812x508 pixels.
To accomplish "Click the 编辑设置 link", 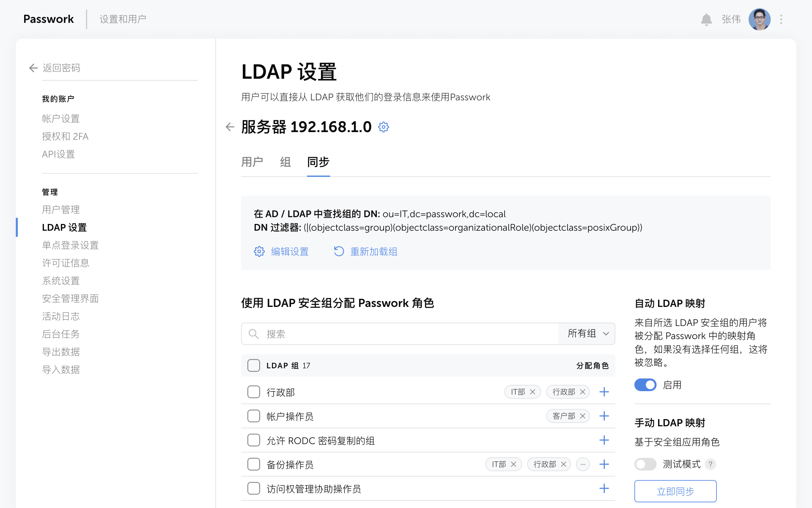I will (x=290, y=252).
